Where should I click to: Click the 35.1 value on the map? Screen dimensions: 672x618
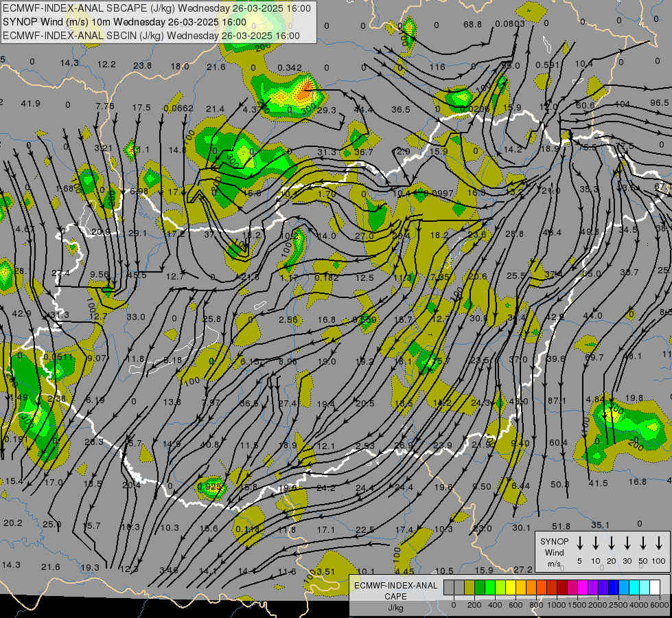[x=601, y=525]
